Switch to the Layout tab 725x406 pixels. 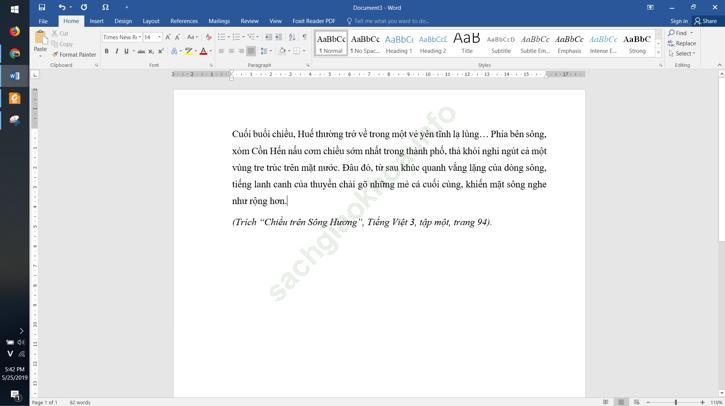pyautogui.click(x=151, y=21)
